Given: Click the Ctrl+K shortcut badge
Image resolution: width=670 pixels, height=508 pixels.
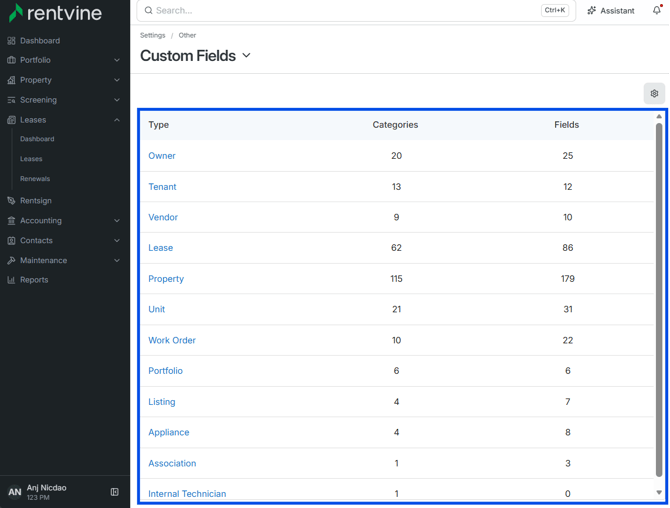Looking at the screenshot, I should 555,10.
